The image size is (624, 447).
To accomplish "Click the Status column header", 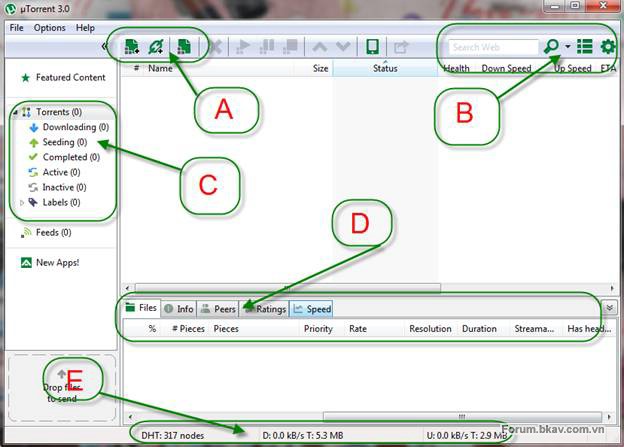I will [385, 69].
